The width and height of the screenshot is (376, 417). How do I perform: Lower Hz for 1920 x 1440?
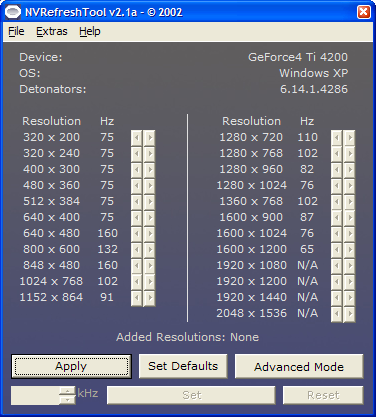[337, 298]
